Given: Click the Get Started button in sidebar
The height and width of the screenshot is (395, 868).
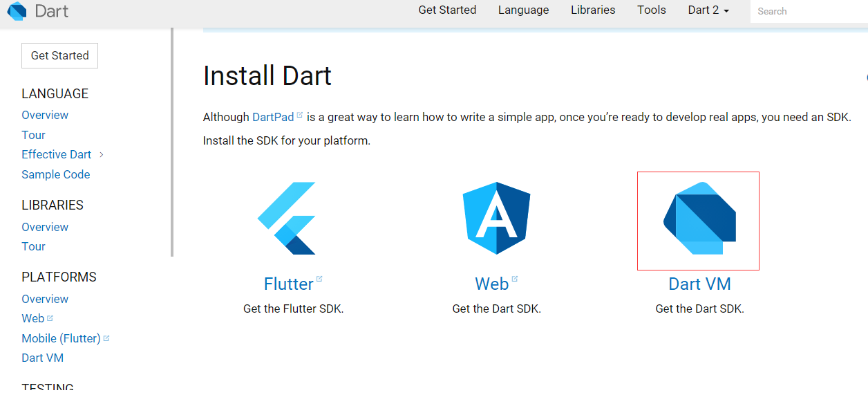Looking at the screenshot, I should click(x=60, y=55).
